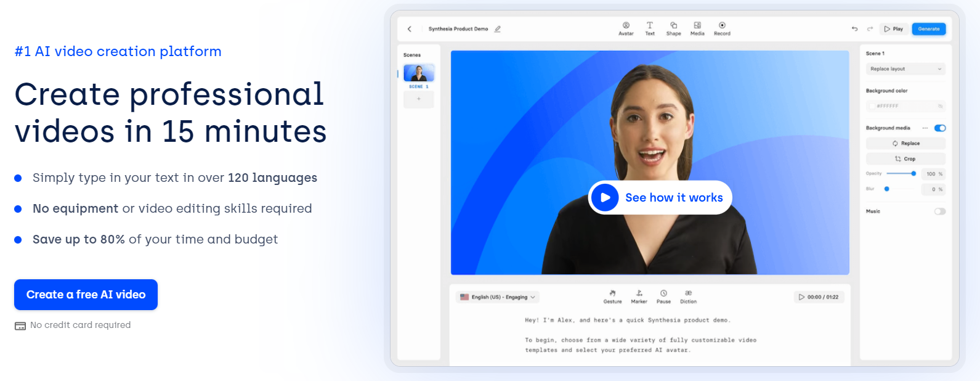The image size is (980, 381).
Task: Click Create a free AI video
Action: (86, 295)
